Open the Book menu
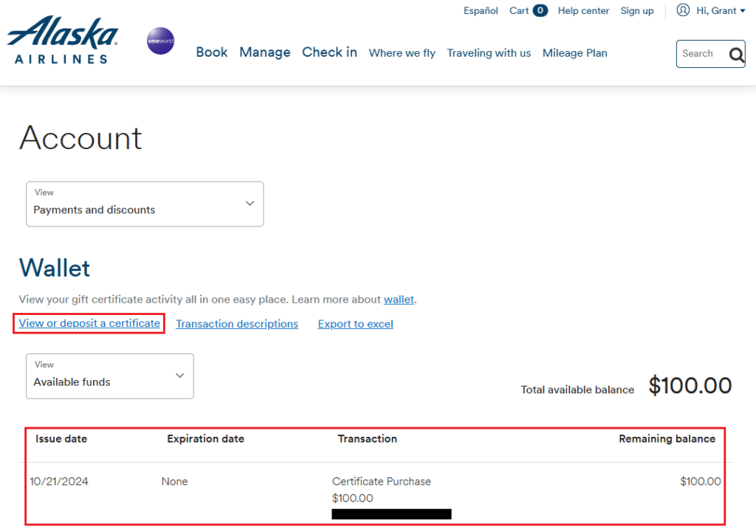The image size is (756, 532). pyautogui.click(x=212, y=52)
